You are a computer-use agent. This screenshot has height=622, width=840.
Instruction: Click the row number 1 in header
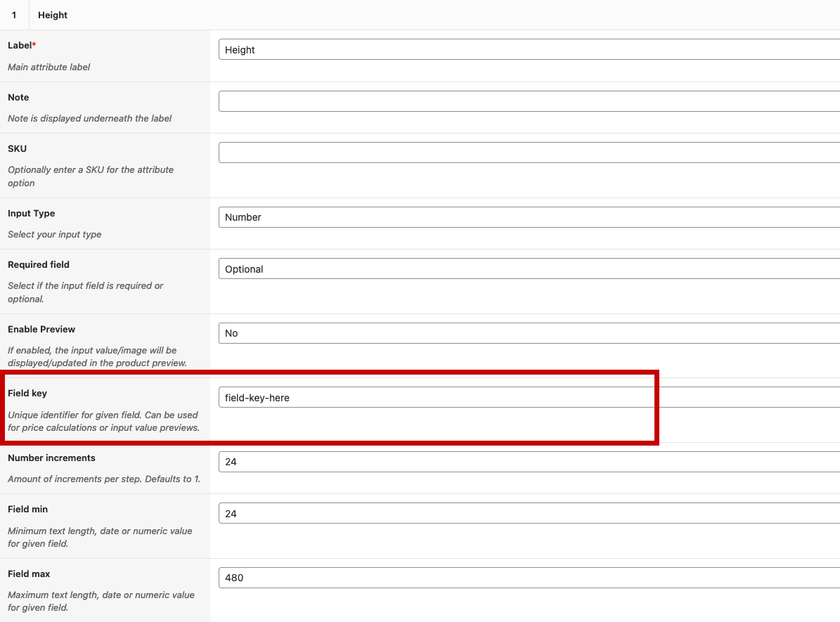[14, 15]
